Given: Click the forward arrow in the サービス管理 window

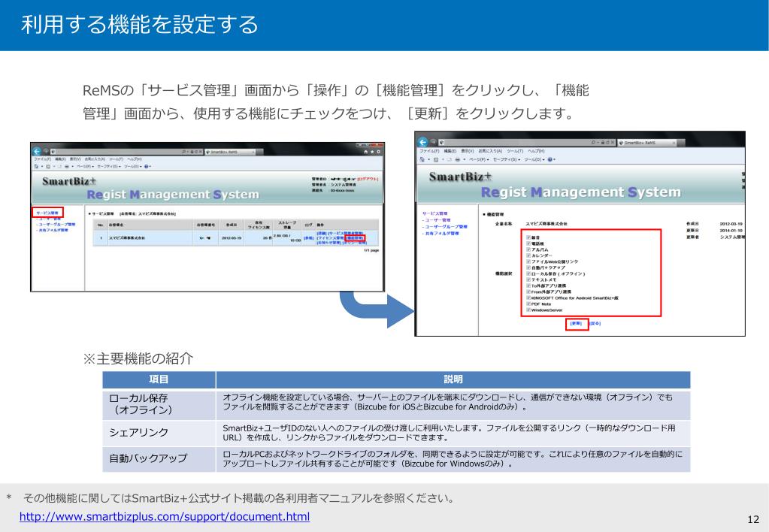Looking at the screenshot, I should pos(46,151).
